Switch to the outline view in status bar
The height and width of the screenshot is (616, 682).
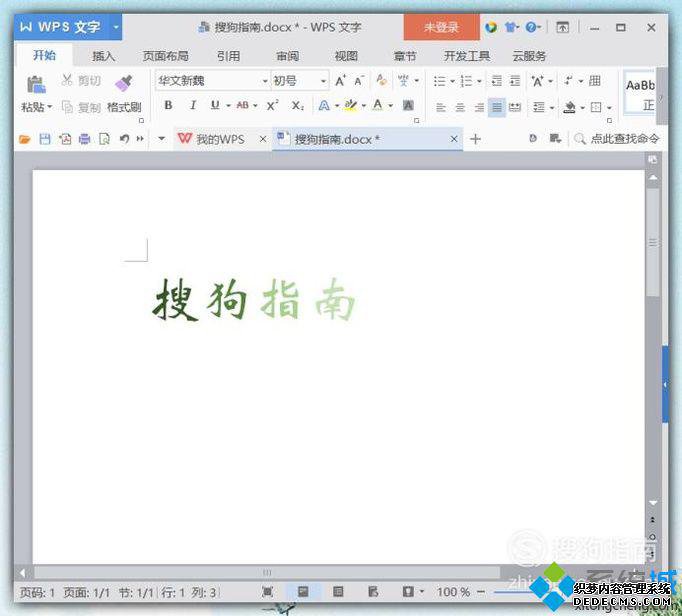pos(338,592)
